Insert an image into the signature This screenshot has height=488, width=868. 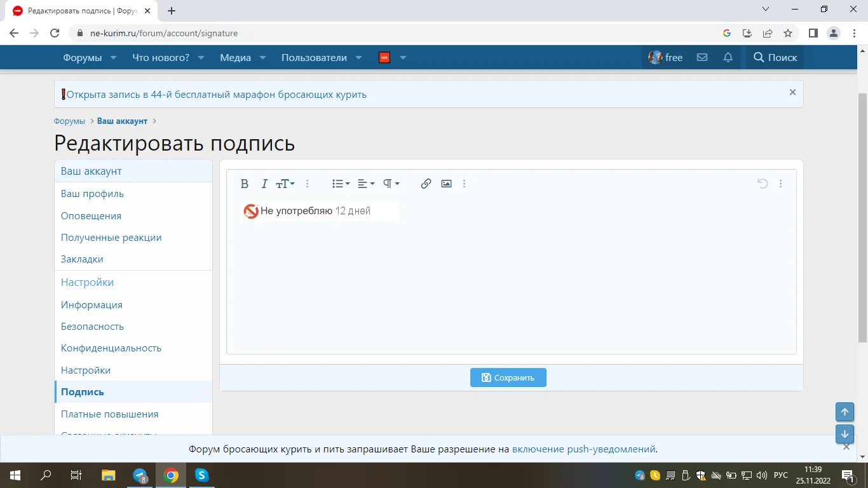pos(446,184)
